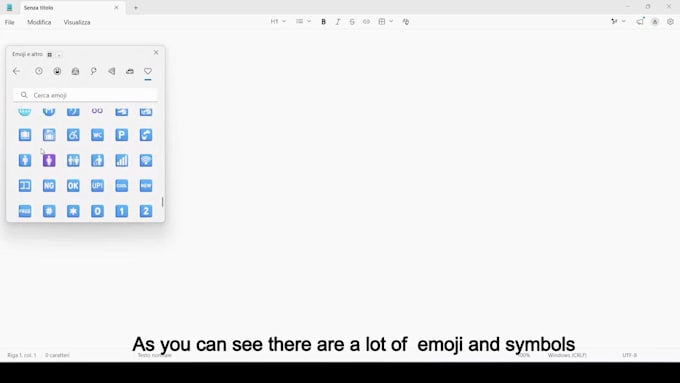
Task: Insert the wireless Wi-Fi emoji
Action: pyautogui.click(x=146, y=160)
